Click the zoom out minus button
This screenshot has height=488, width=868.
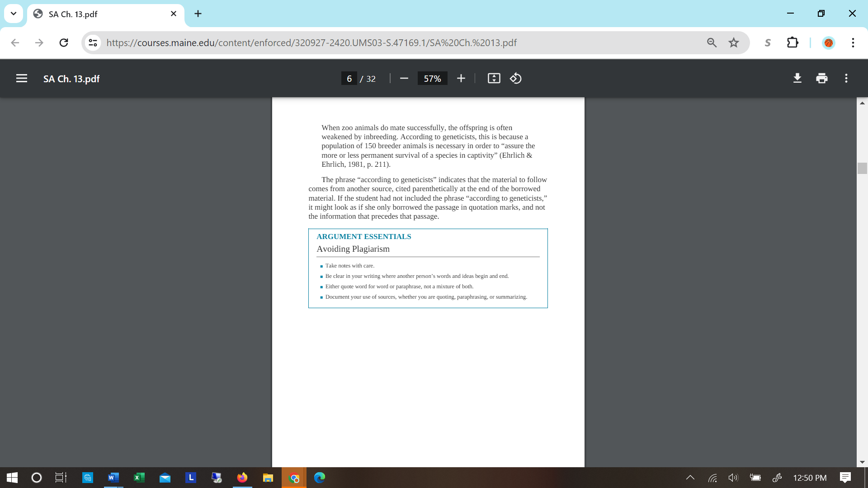(404, 79)
